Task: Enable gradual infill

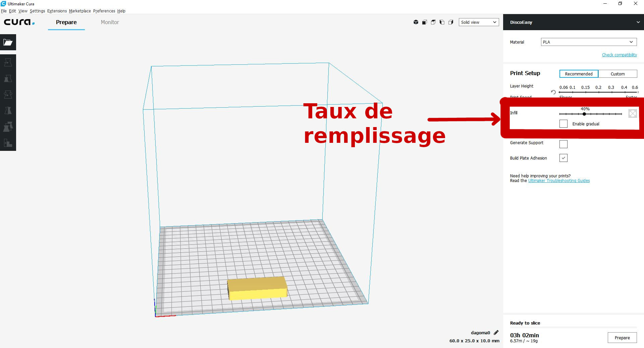Action: [x=563, y=124]
